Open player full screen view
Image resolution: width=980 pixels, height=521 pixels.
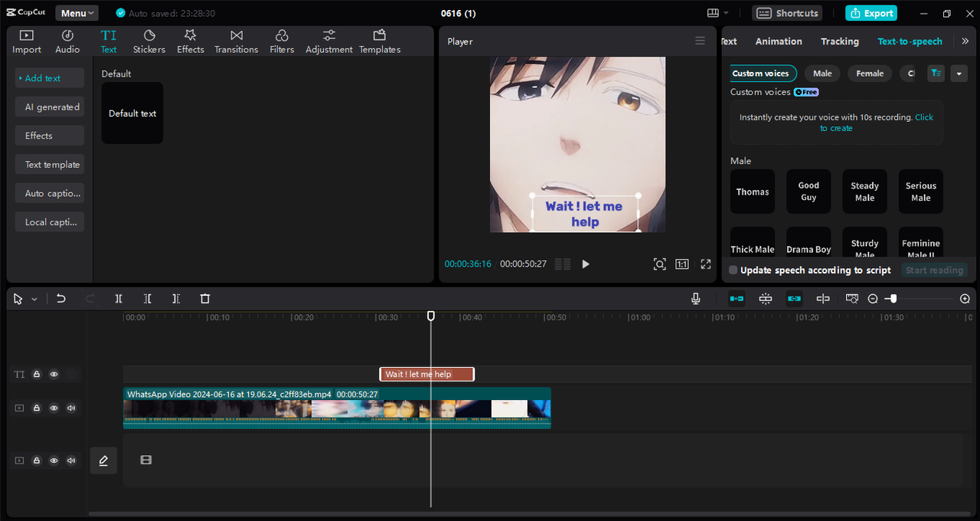[x=706, y=264]
